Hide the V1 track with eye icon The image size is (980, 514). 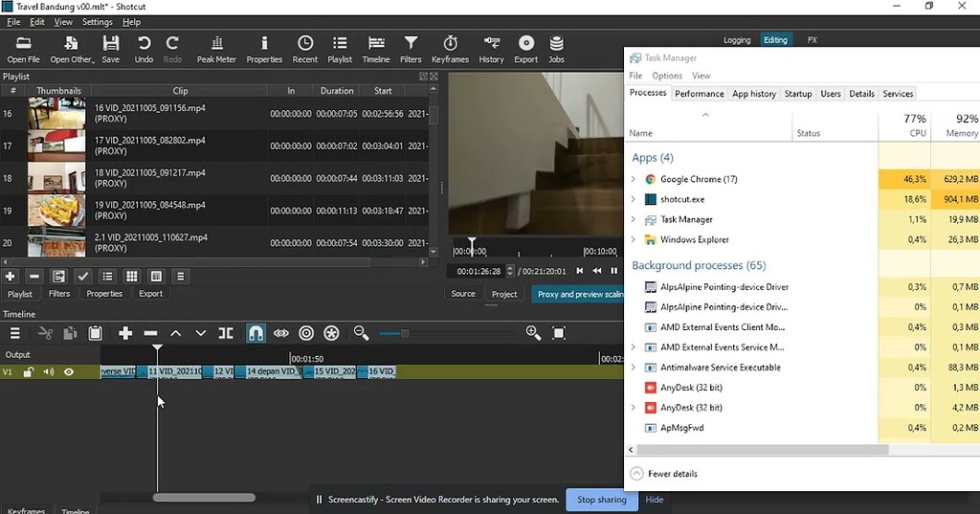[x=69, y=372]
